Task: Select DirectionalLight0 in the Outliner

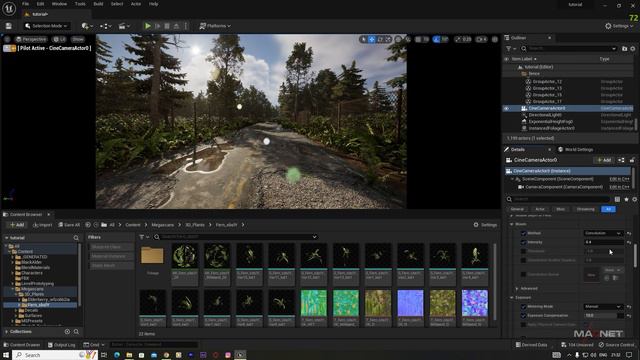Action: tap(545, 115)
